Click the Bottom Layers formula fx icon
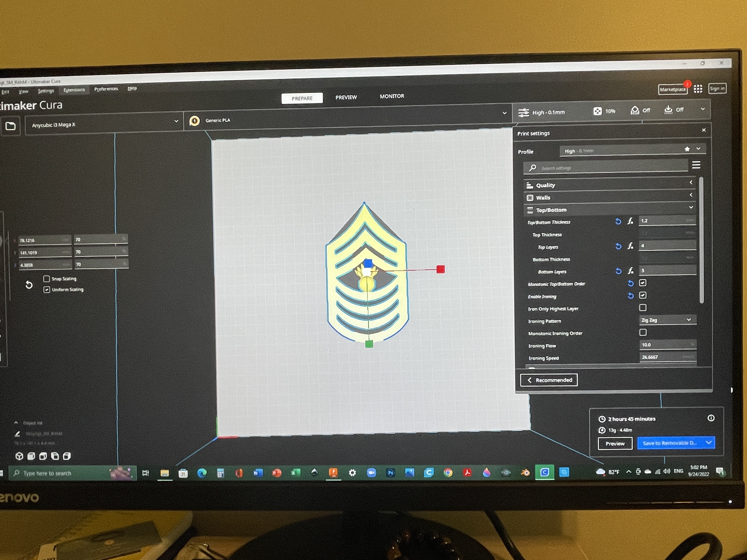Screen dimensions: 747x560 [x=630, y=271]
